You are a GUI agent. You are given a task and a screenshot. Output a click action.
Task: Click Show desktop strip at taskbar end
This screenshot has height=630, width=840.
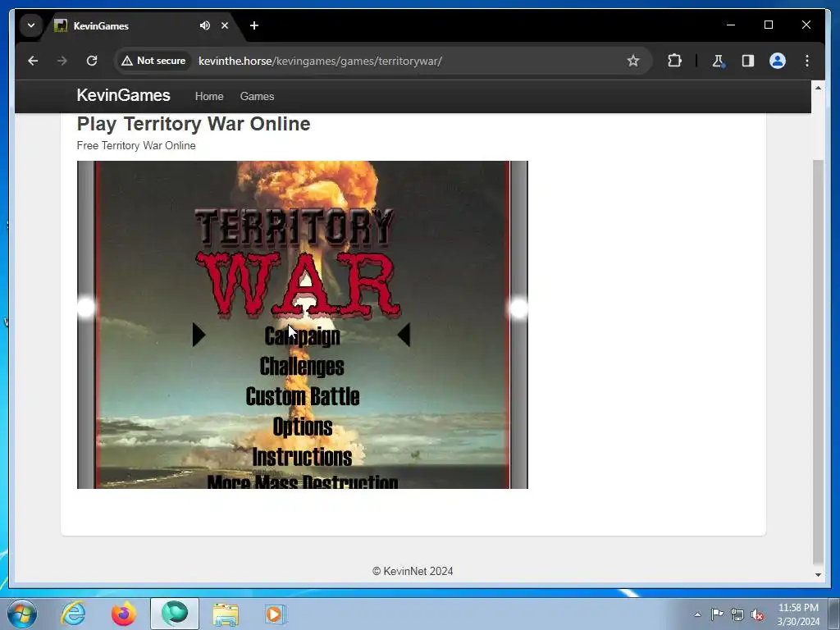tap(834, 614)
